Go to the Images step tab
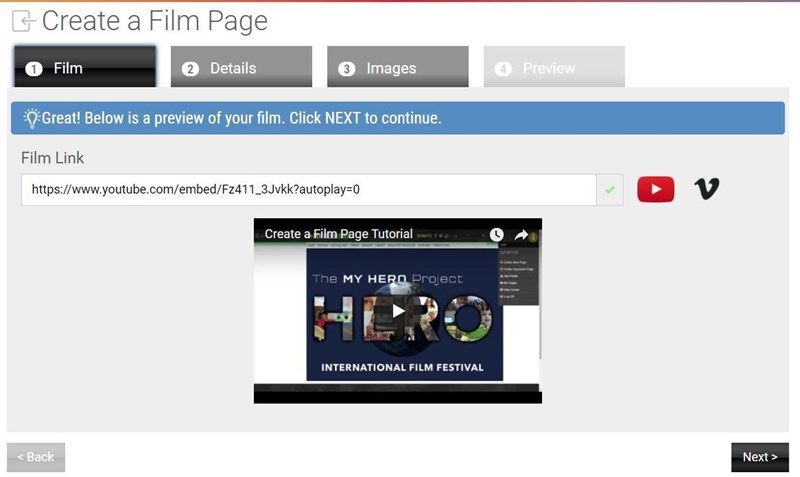Viewport: 800px width, 477px height. [397, 67]
